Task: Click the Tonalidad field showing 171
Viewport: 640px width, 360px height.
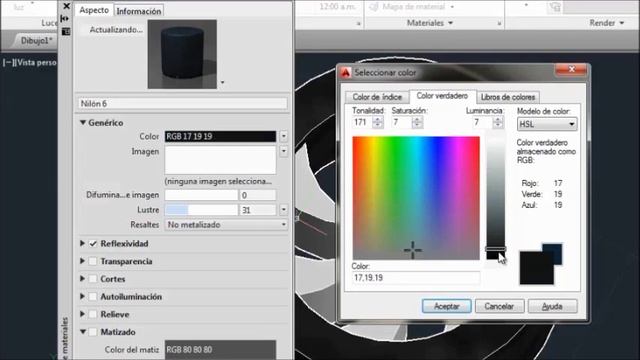Action: (362, 122)
